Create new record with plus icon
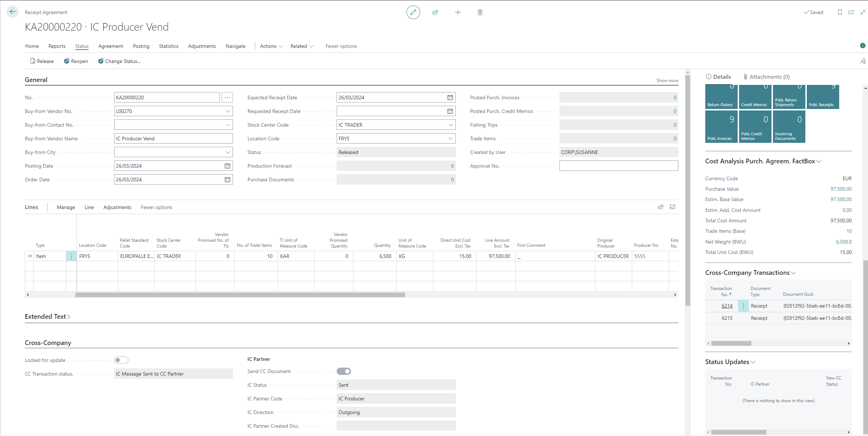868x436 pixels. click(x=458, y=12)
